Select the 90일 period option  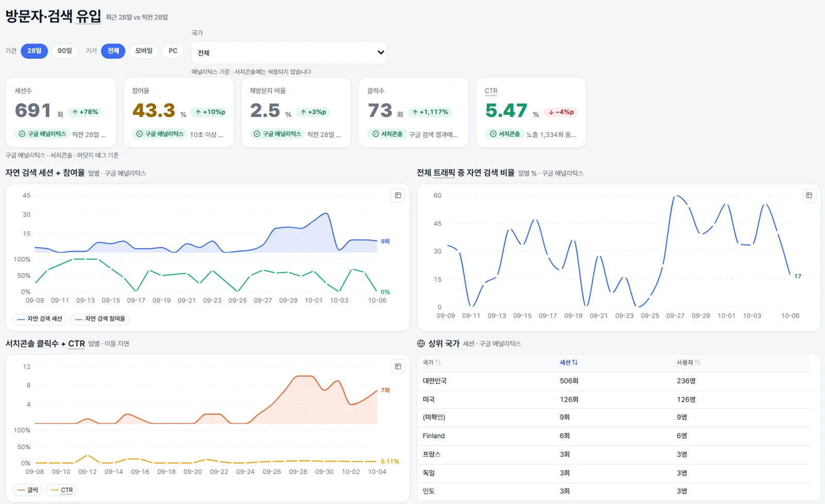point(64,51)
